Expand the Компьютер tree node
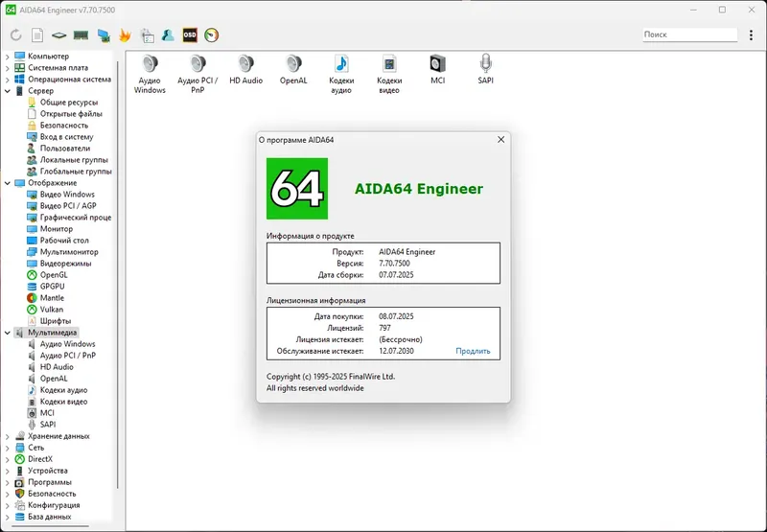Image resolution: width=767 pixels, height=532 pixels. tap(7, 57)
